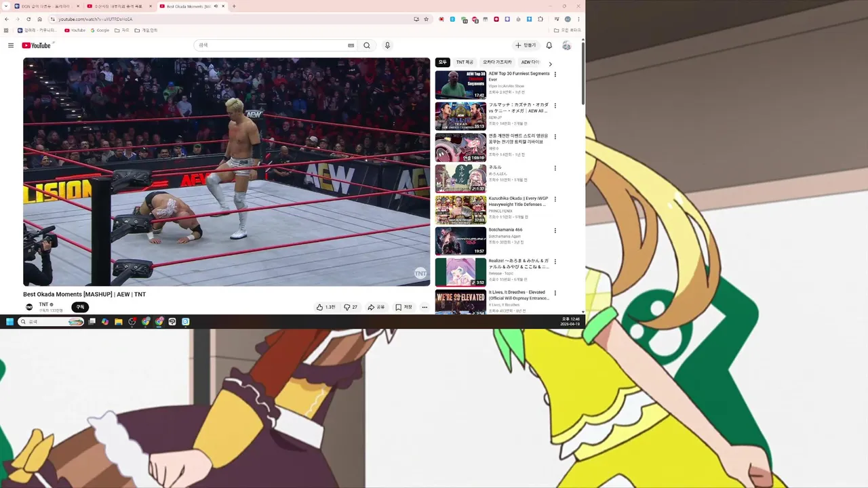Open browser home page icon

tap(39, 19)
